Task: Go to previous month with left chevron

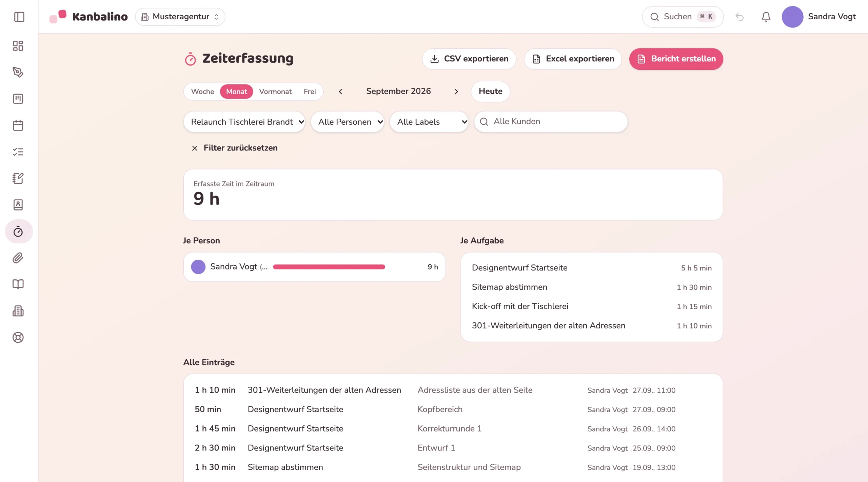Action: (341, 92)
